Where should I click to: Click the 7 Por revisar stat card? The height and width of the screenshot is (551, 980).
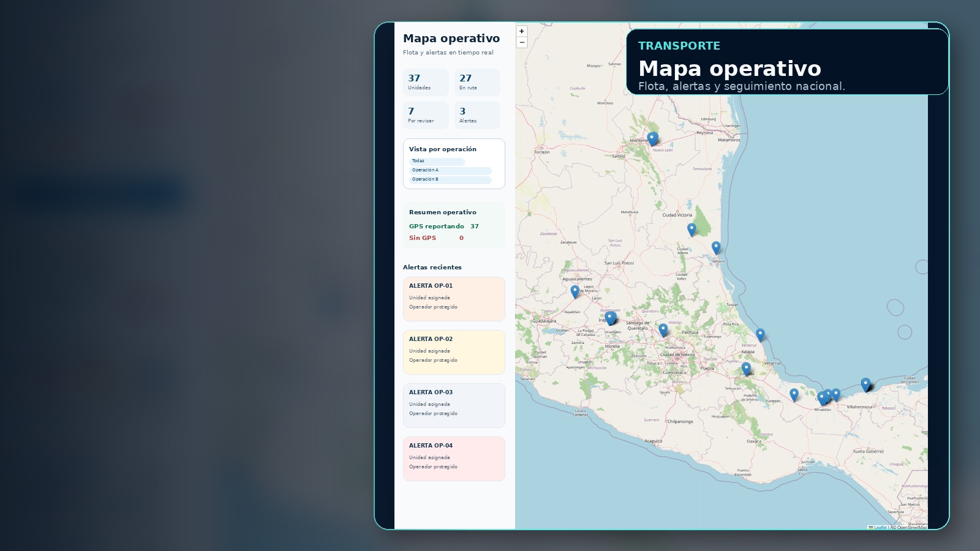426,115
